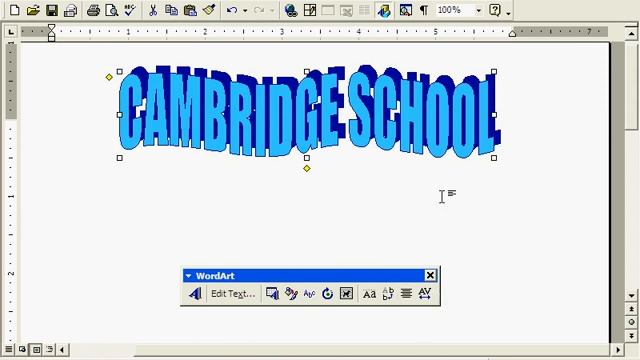Open Microsoft Word Help
The width and height of the screenshot is (640, 360).
click(x=495, y=10)
